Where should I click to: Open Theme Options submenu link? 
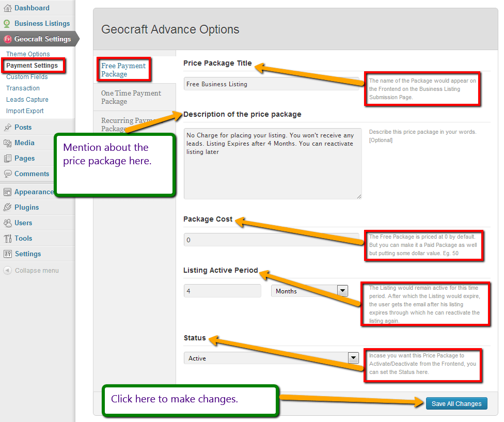point(28,54)
